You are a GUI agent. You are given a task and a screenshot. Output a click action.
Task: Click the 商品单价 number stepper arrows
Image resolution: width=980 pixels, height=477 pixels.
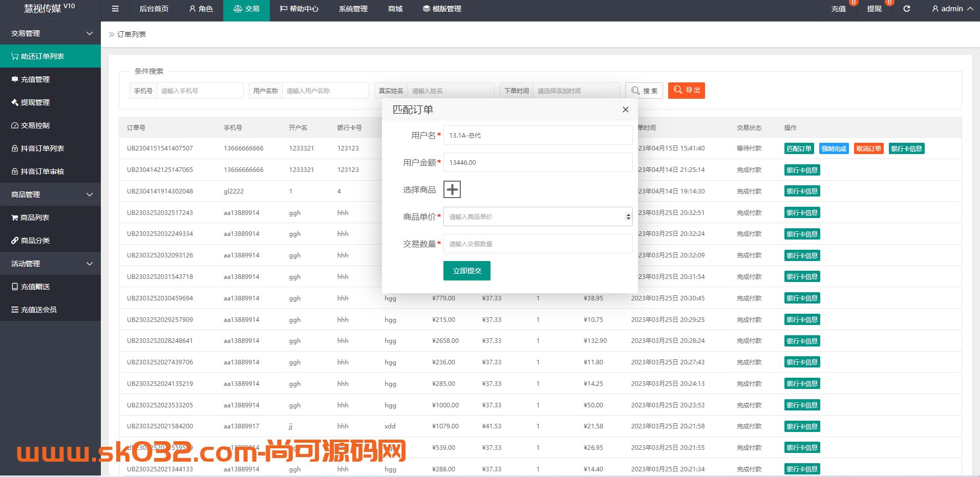(x=628, y=216)
